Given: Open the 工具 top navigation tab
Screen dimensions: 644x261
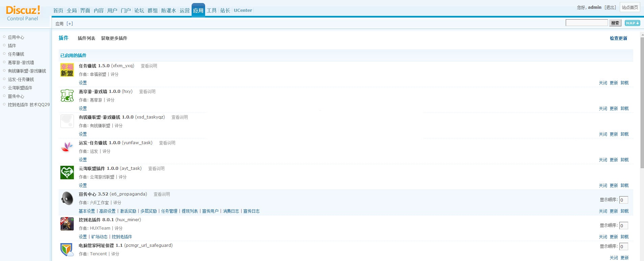Looking at the screenshot, I should (212, 10).
